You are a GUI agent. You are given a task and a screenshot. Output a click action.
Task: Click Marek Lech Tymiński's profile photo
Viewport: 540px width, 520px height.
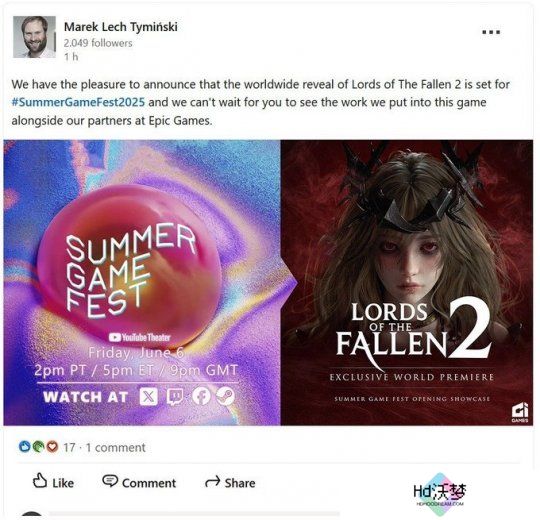pyautogui.click(x=34, y=37)
